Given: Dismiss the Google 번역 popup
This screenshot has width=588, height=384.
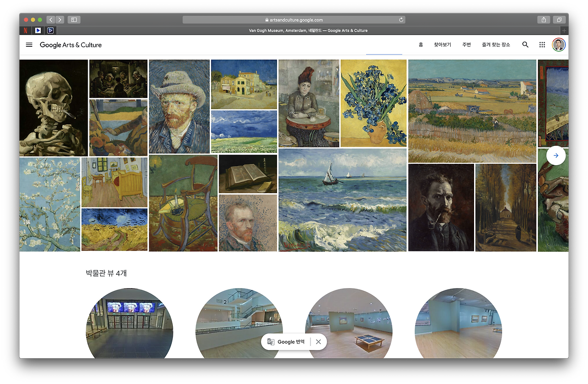Looking at the screenshot, I should click(318, 342).
